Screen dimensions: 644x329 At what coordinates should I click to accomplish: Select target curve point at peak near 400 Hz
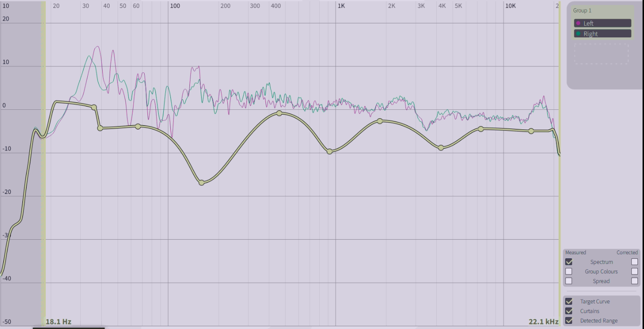279,113
